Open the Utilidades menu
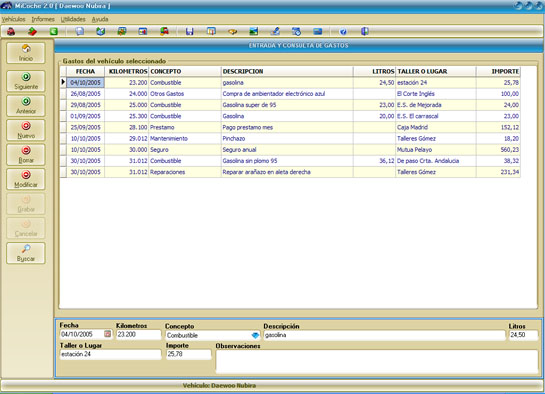This screenshot has height=394, width=545. [x=73, y=19]
